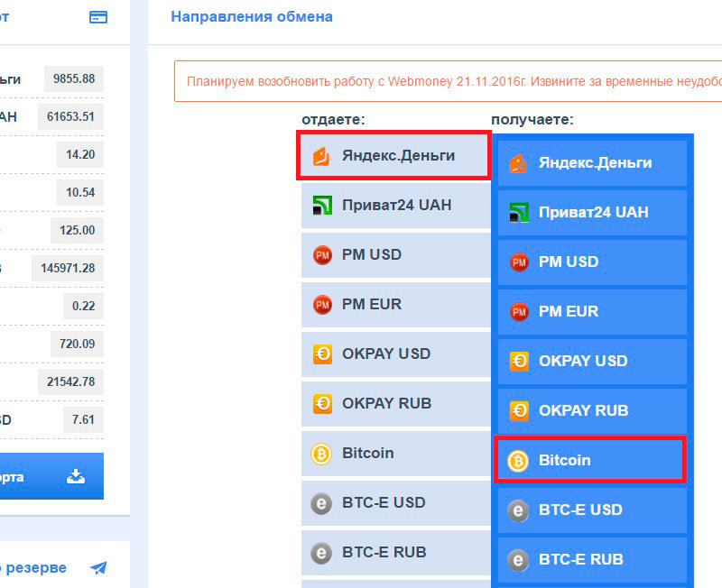The height and width of the screenshot is (588, 722).
Task: Choose PM EUR in the отдаете list
Action: point(396,305)
